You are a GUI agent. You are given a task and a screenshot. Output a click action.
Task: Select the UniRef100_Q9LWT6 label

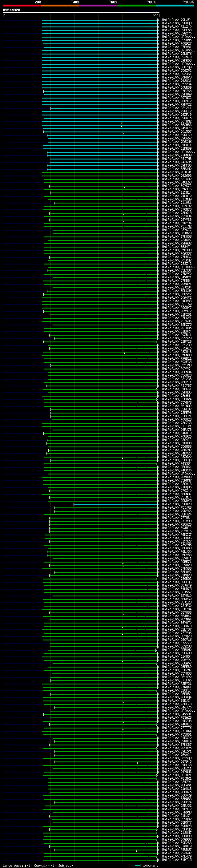(177, 54)
